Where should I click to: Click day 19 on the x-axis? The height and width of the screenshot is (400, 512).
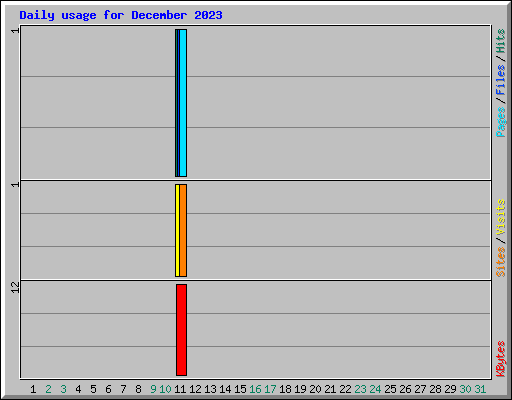300,389
